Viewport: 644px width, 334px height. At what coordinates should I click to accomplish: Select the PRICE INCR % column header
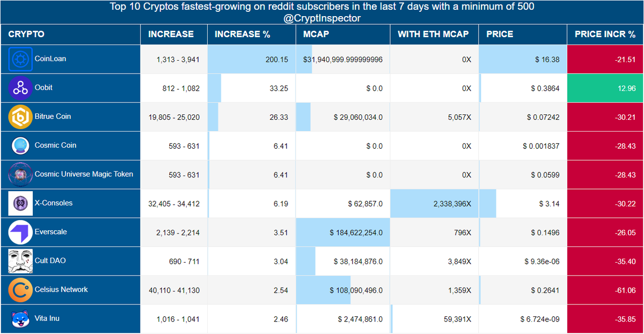tap(605, 34)
